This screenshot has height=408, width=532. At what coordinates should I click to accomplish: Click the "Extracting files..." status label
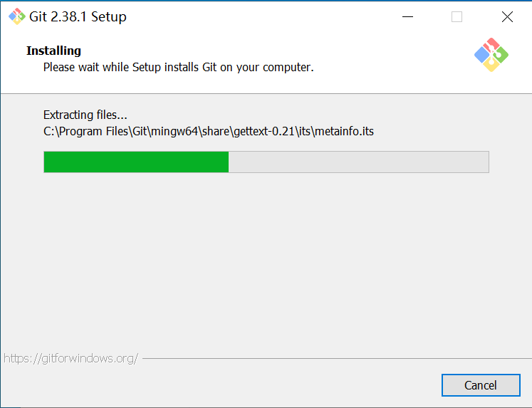pyautogui.click(x=85, y=115)
